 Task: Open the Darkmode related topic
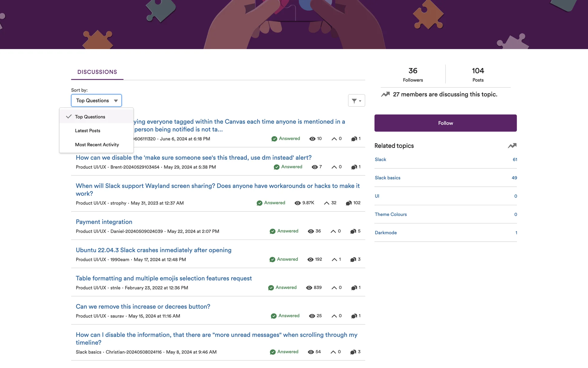click(386, 233)
